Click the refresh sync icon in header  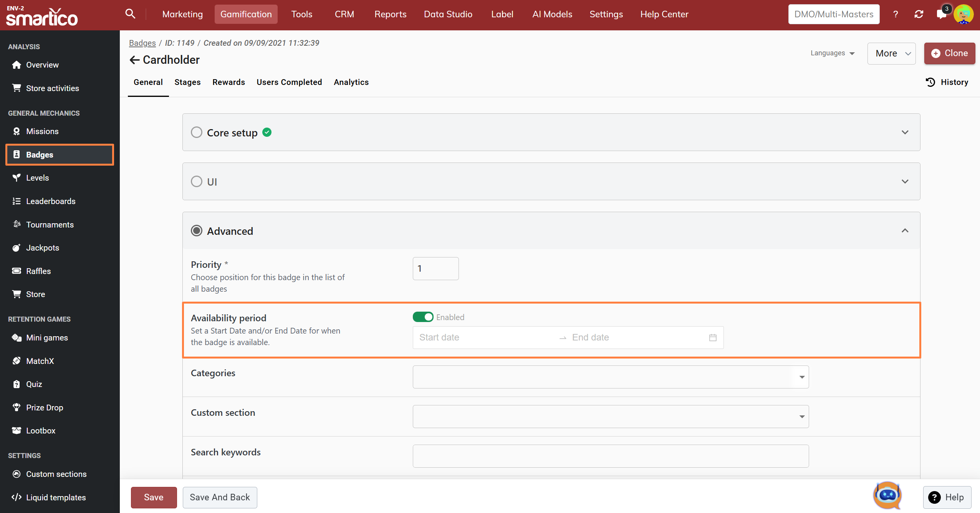click(919, 14)
